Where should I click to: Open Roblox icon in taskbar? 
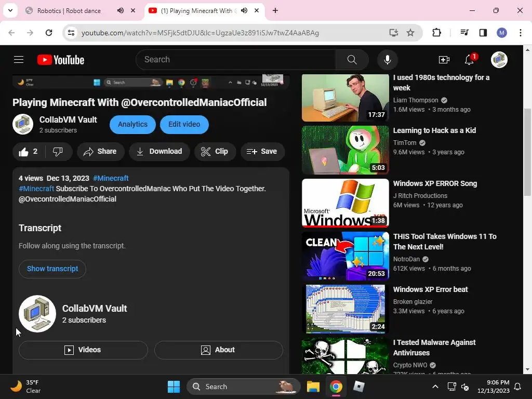(359, 387)
